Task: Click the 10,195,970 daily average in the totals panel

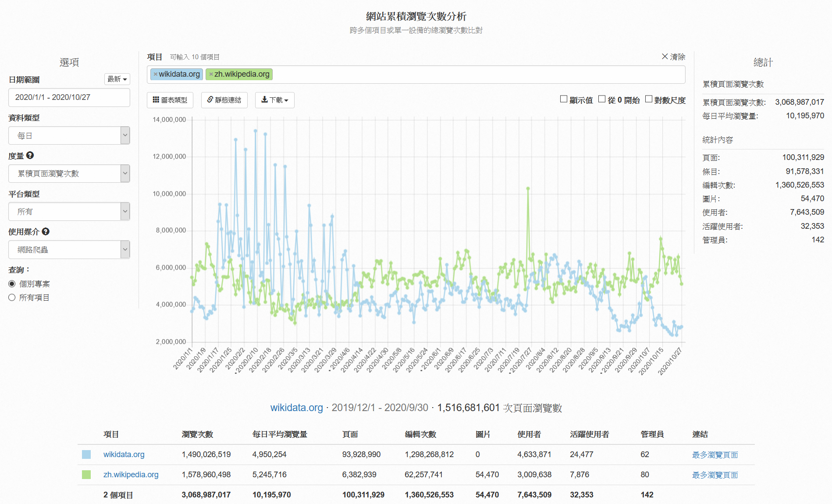Action: (805, 116)
